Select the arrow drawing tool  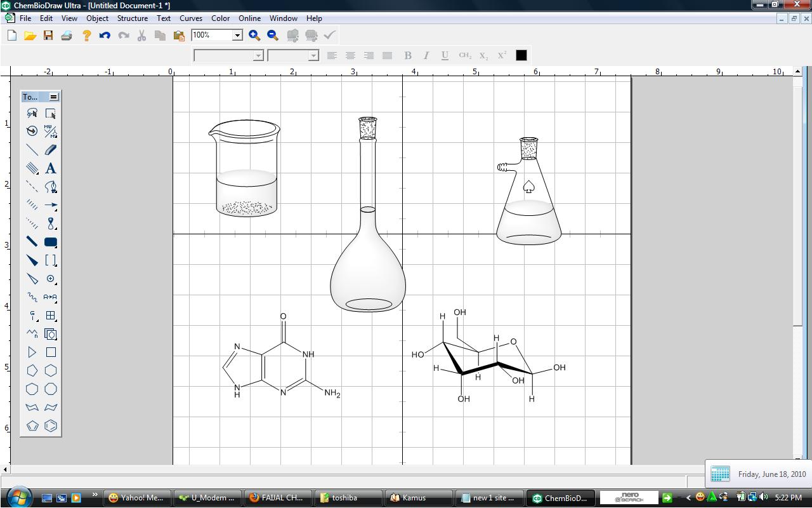click(x=50, y=204)
